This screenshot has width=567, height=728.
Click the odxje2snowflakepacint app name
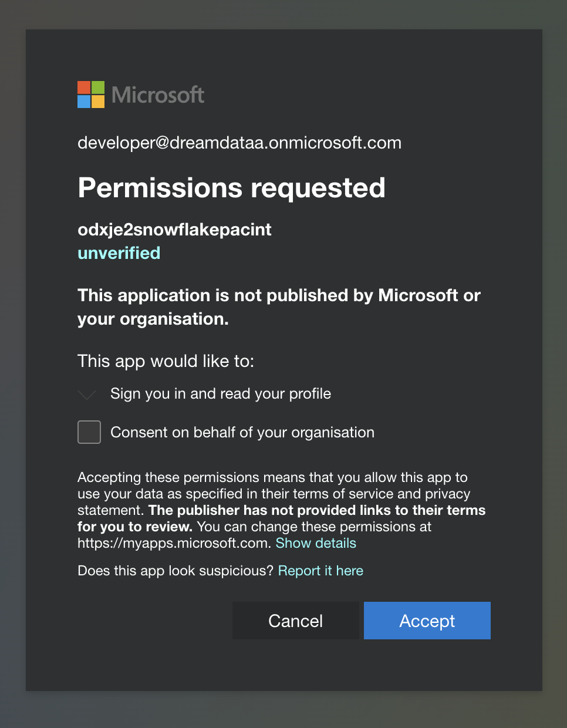(x=174, y=229)
